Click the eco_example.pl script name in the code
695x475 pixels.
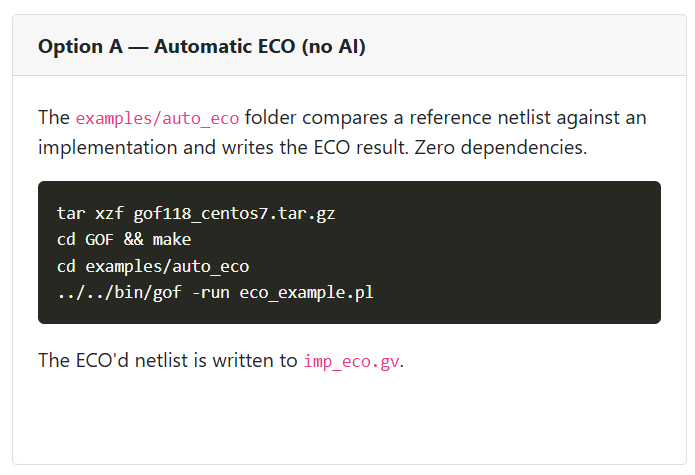click(306, 292)
